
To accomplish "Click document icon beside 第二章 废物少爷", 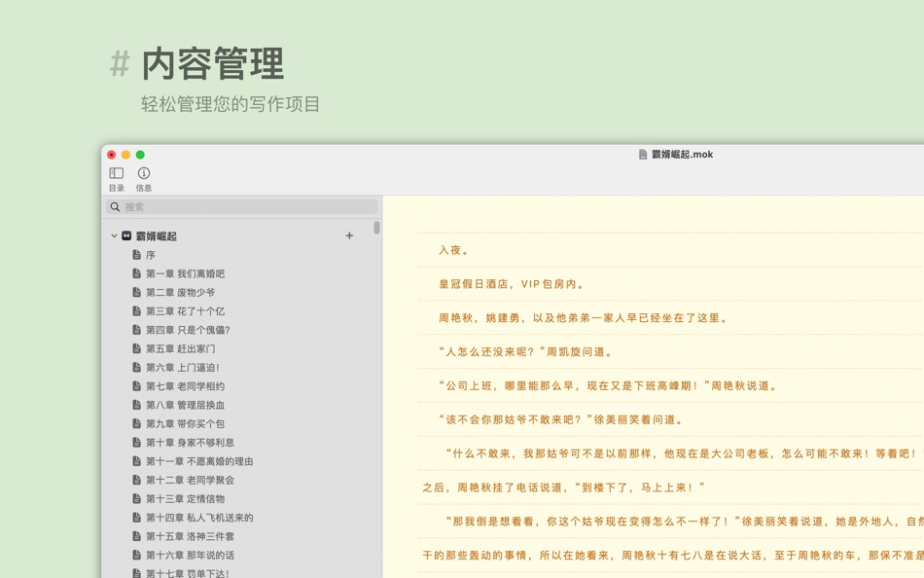I will 137,293.
